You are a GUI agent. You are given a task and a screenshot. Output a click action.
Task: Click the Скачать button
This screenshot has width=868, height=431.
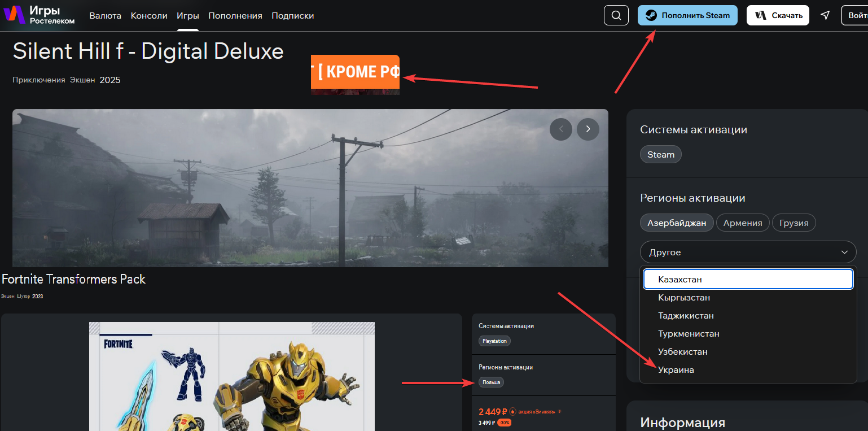point(778,15)
